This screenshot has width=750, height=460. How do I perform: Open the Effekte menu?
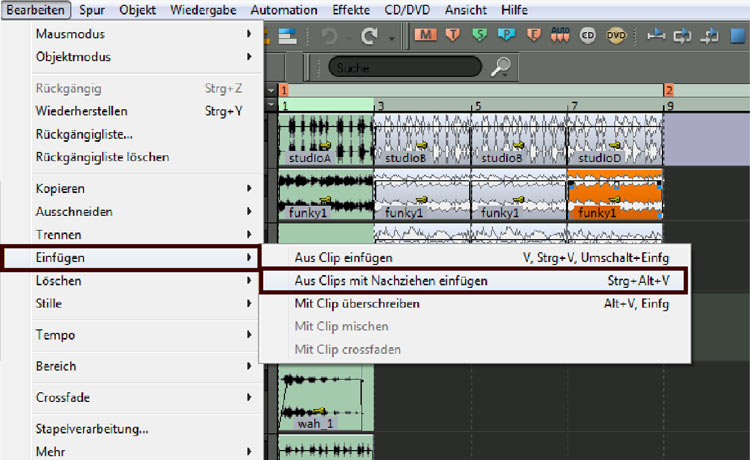pyautogui.click(x=351, y=10)
